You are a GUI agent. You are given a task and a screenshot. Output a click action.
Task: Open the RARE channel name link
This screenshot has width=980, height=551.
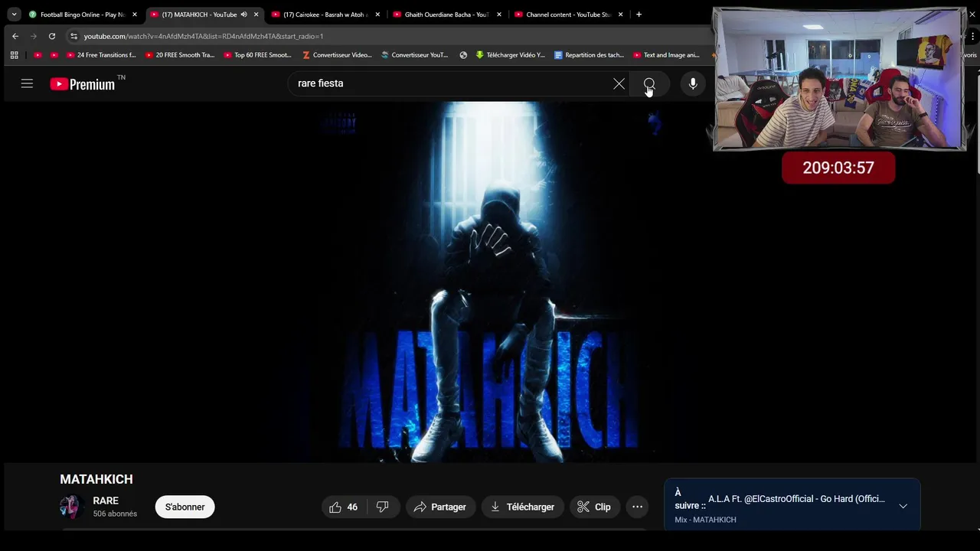[106, 500]
